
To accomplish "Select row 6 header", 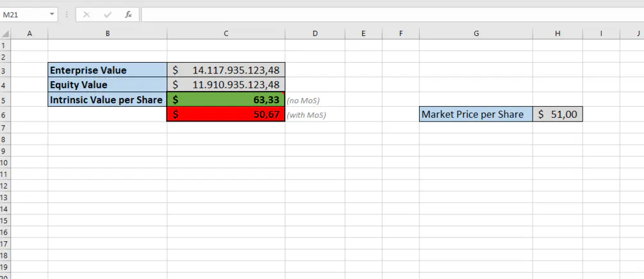I will [x=5, y=115].
